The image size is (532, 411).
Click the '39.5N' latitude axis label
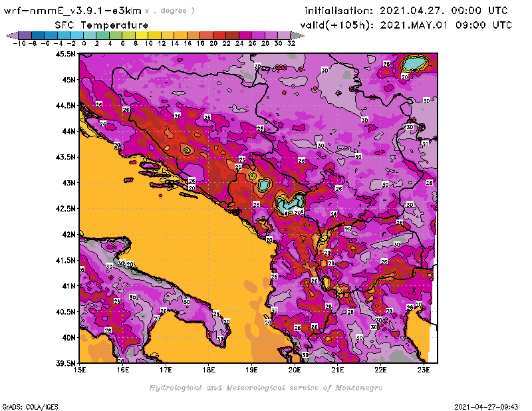(65, 364)
